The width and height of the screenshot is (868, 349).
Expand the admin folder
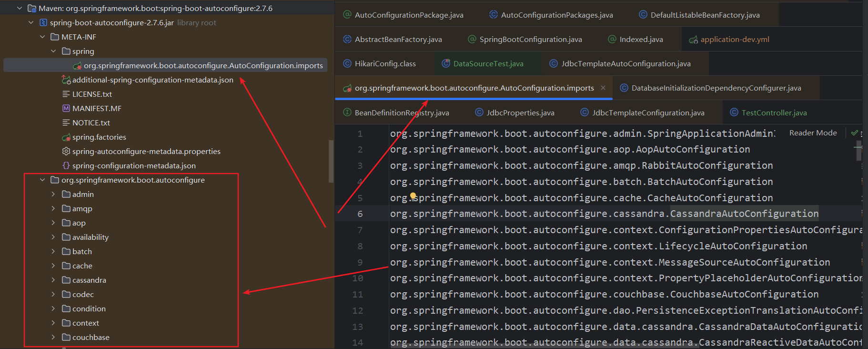pyautogui.click(x=53, y=194)
